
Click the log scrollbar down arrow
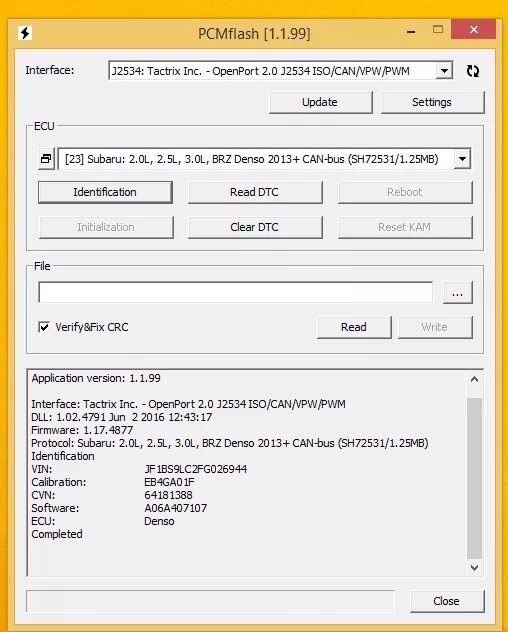point(475,568)
